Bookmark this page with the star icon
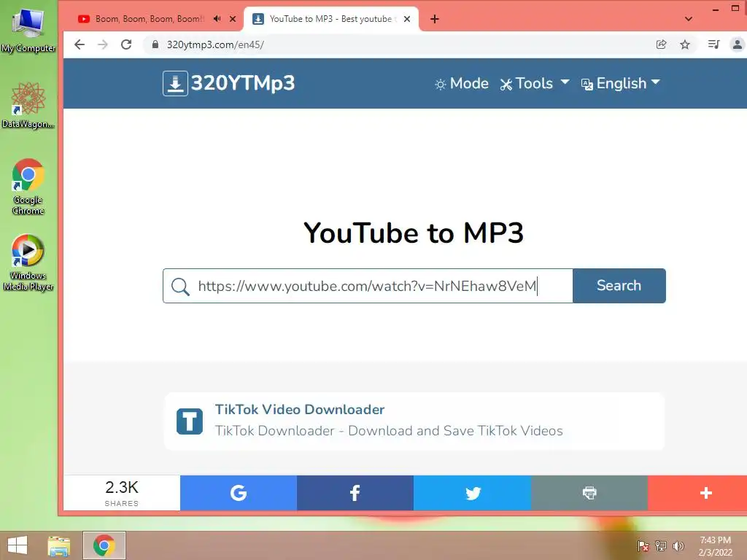Screen dimensions: 747x560 click(685, 44)
